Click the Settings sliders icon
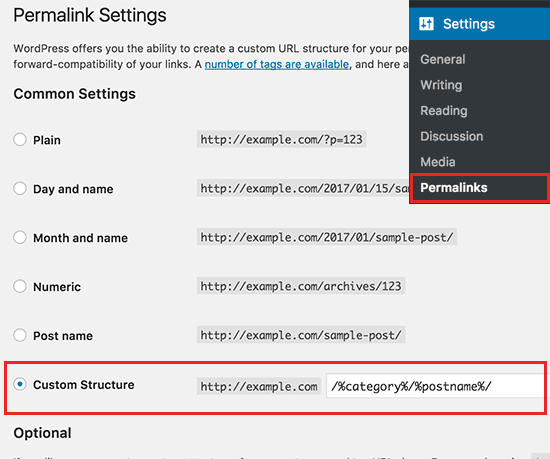Viewport: 550px width, 459px height. (x=426, y=24)
